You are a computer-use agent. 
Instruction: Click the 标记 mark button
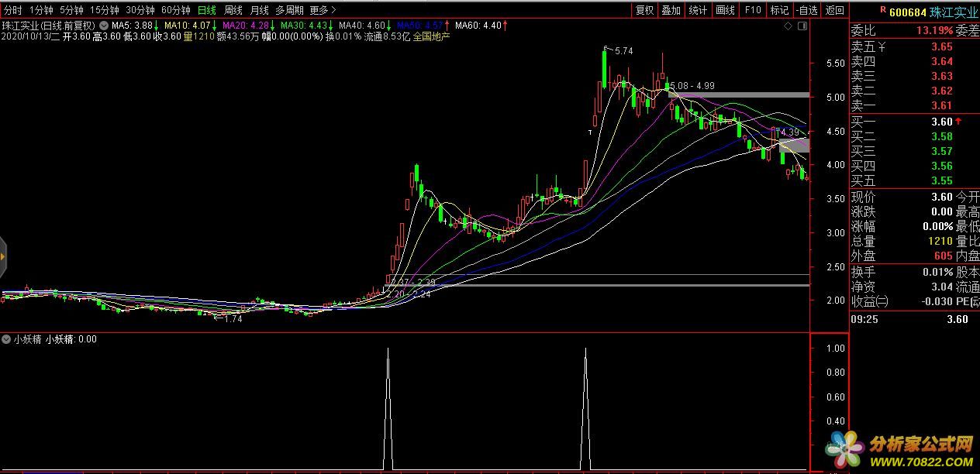pyautogui.click(x=780, y=10)
